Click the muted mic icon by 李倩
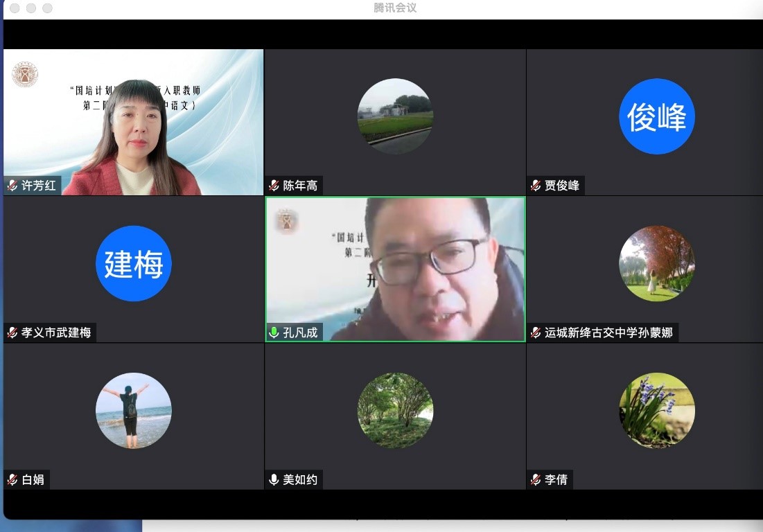Viewport: 763px width, 532px height. coord(536,479)
